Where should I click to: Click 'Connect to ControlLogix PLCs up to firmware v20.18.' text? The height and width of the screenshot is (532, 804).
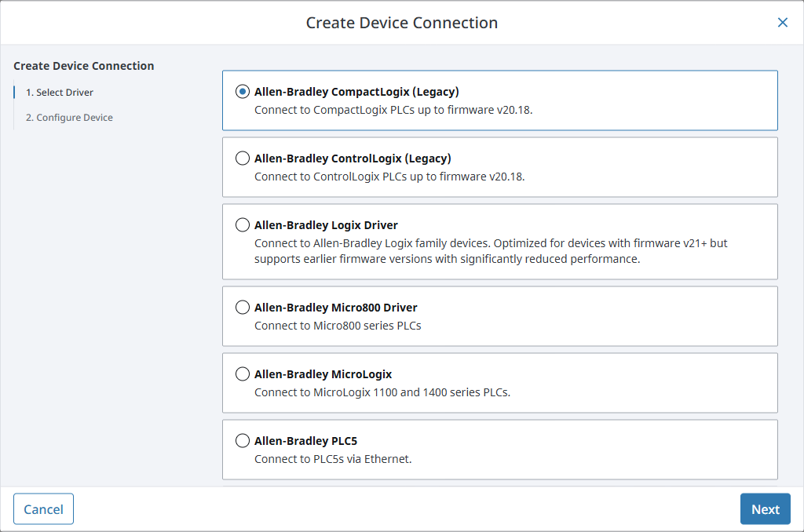tap(389, 177)
